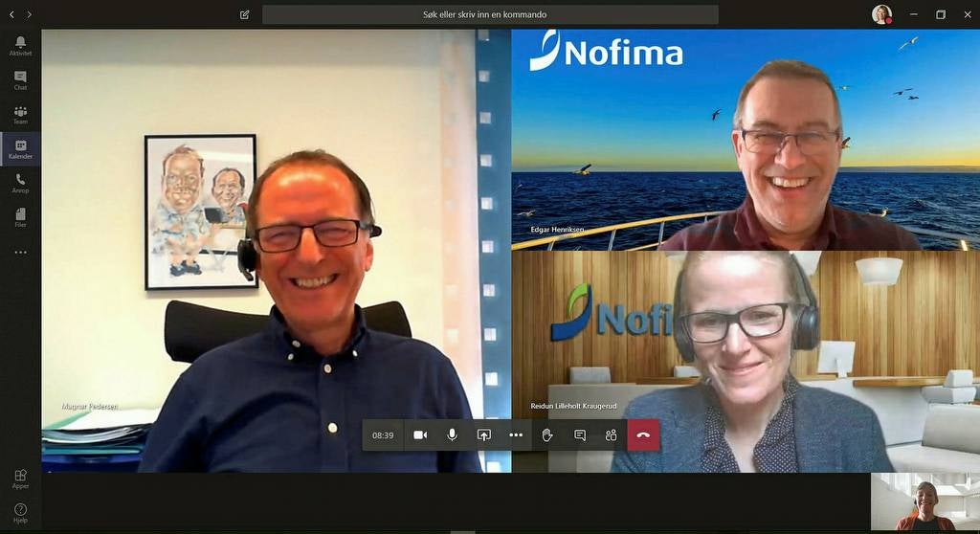Open the share screen tray

point(484,434)
